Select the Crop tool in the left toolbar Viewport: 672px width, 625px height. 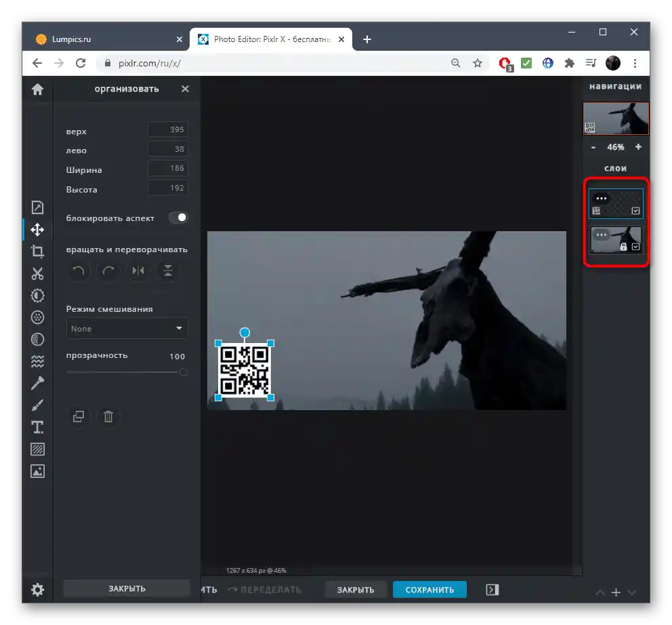coord(37,251)
